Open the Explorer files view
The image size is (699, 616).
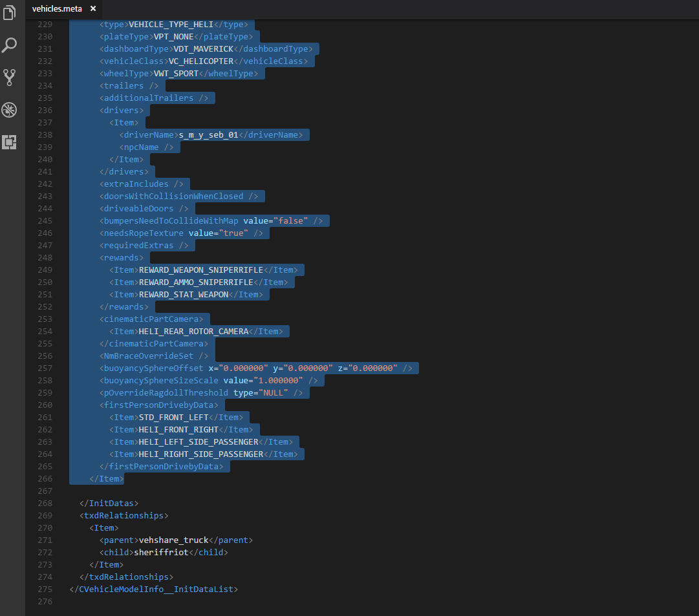point(9,12)
